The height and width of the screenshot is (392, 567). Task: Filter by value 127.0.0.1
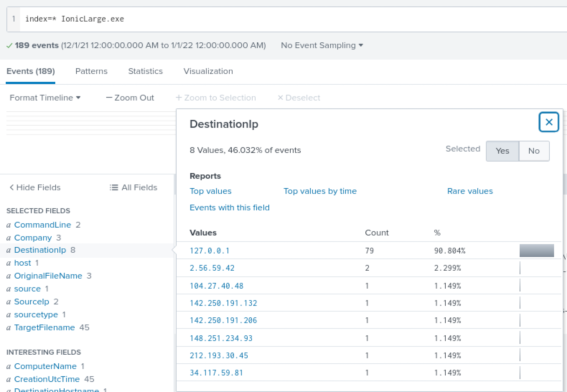(210, 251)
